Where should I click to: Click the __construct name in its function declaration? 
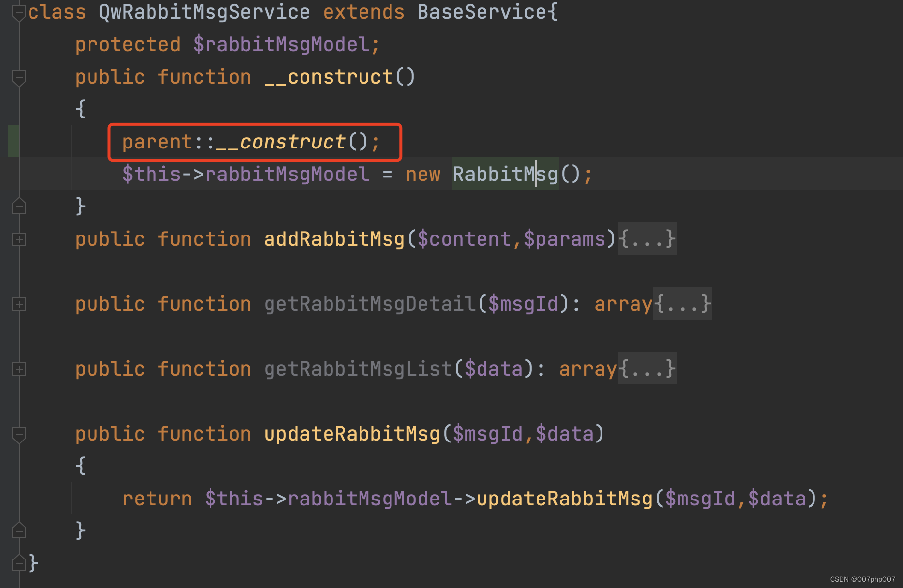pyautogui.click(x=329, y=77)
